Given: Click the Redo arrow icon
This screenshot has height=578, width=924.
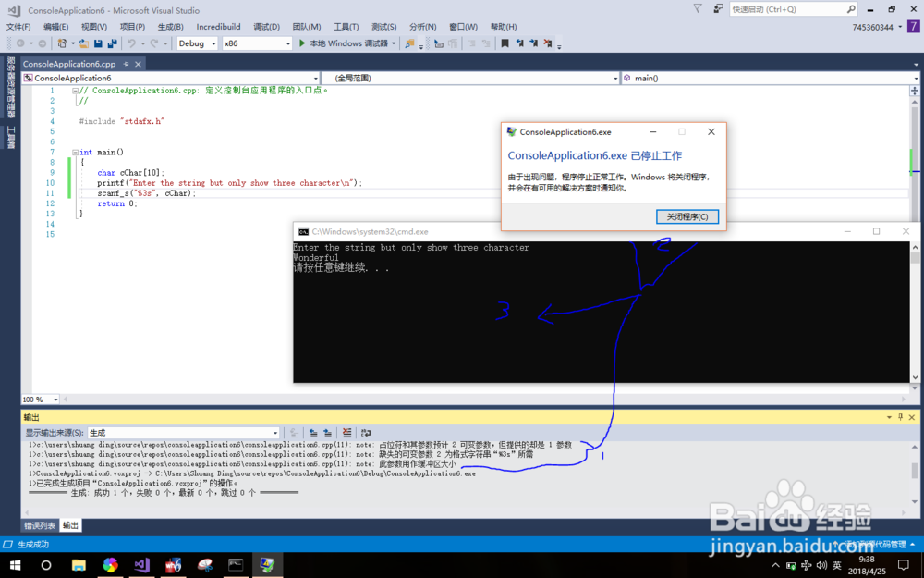Looking at the screenshot, I should [x=153, y=43].
